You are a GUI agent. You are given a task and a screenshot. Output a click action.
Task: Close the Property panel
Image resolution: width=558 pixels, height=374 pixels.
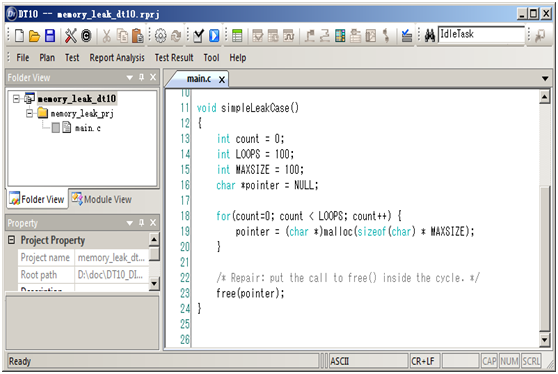tap(153, 223)
